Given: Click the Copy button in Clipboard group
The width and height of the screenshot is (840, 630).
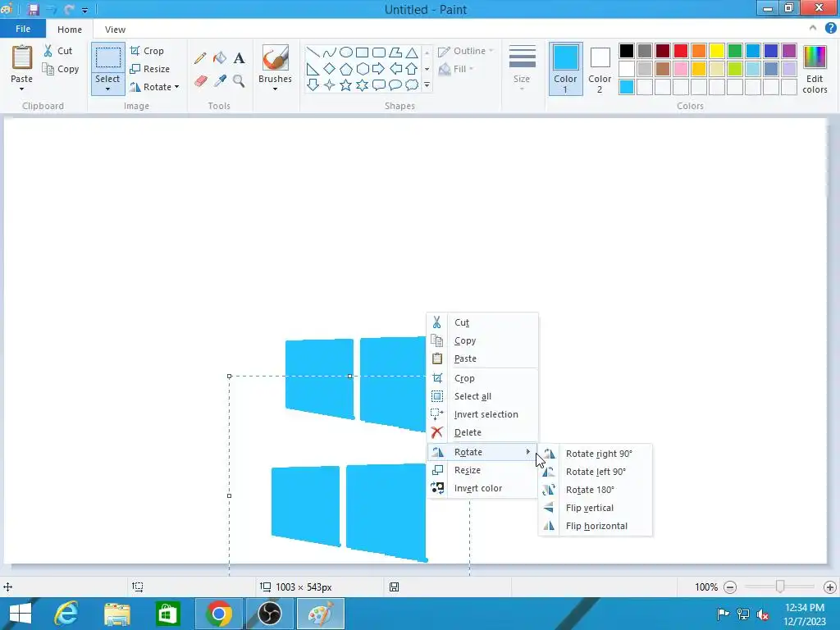Looking at the screenshot, I should click(x=61, y=69).
